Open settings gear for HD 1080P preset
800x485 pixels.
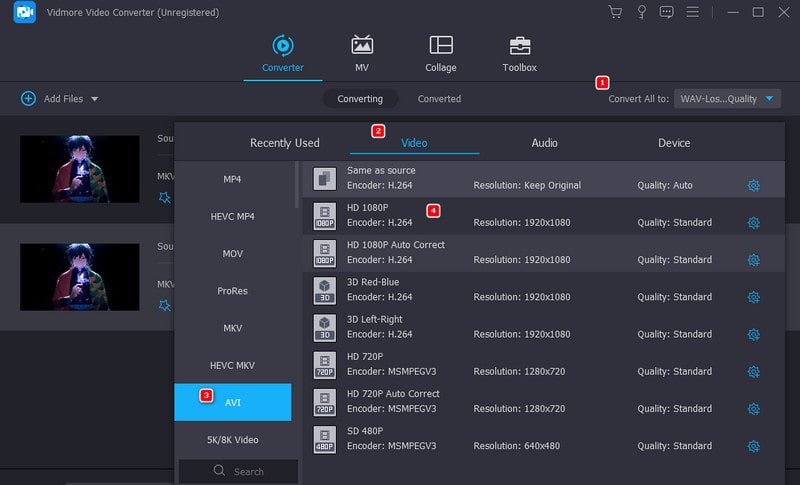click(x=753, y=223)
